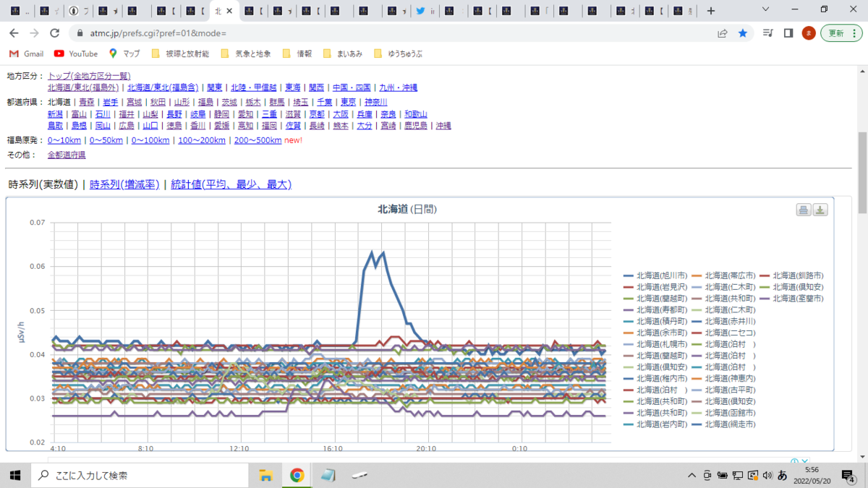Open the 気象と地象 bookmark folder
The height and width of the screenshot is (488, 868).
[245, 53]
